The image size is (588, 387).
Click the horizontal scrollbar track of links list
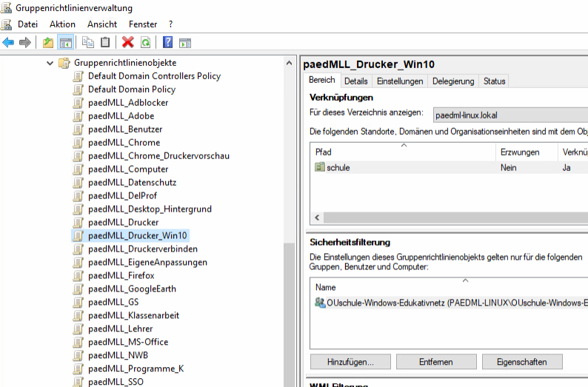455,218
